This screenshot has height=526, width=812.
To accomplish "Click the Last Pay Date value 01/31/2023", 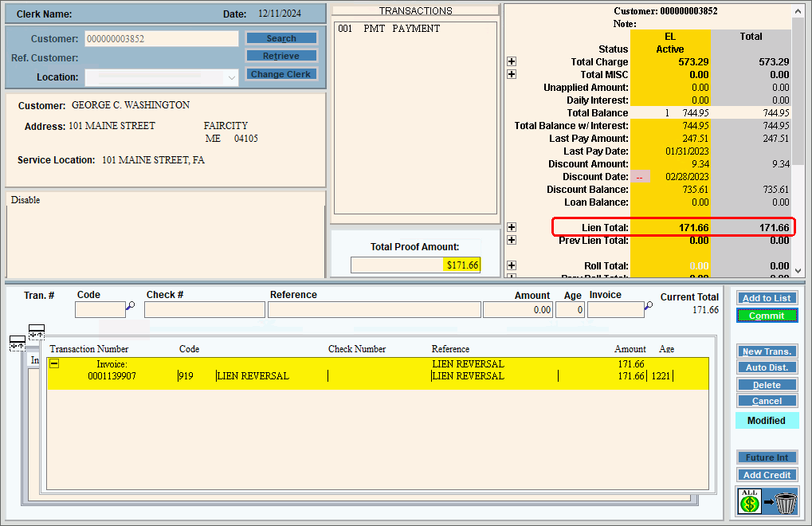I will pos(687,151).
